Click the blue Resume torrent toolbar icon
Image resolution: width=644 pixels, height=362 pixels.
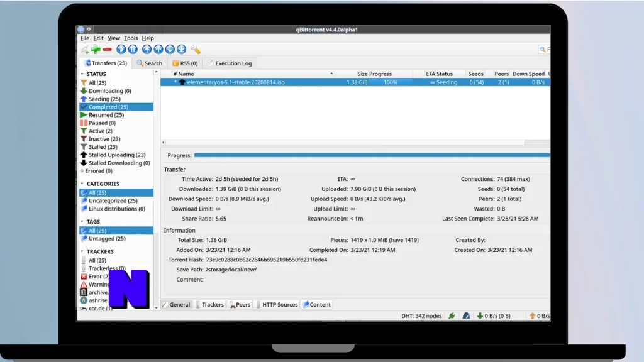click(121, 49)
